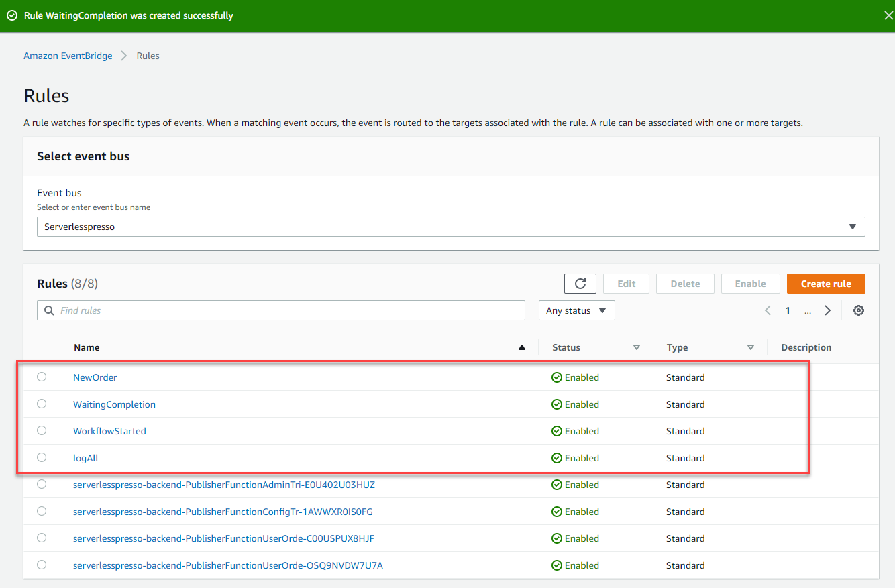Click the Create rule button

point(826,284)
